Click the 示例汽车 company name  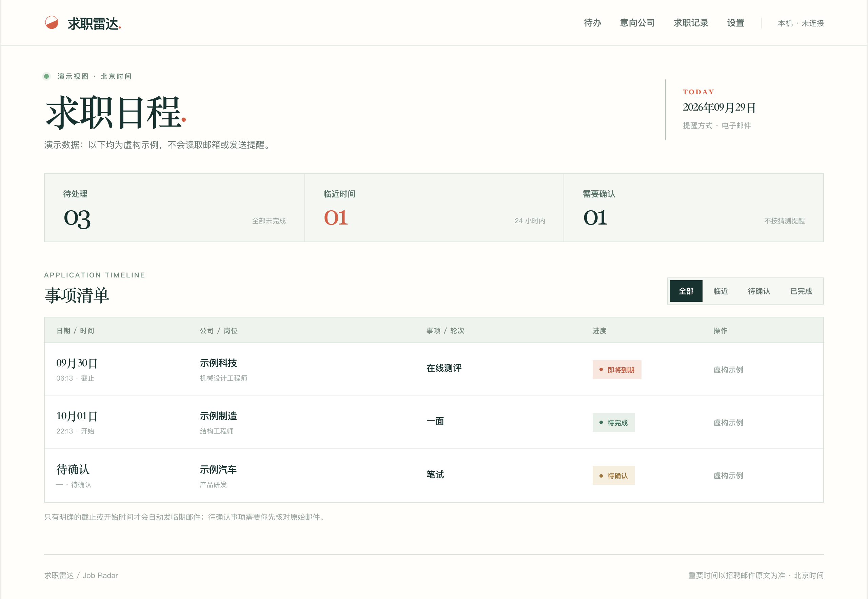[218, 469]
